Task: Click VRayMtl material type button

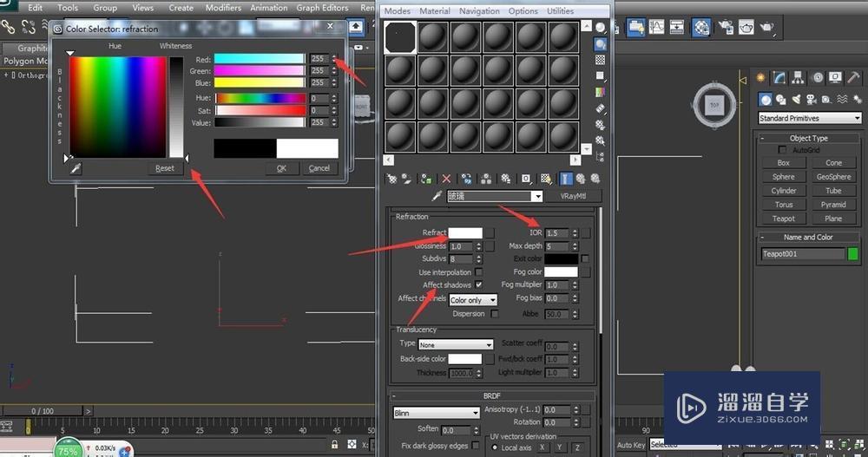Action: pos(573,196)
